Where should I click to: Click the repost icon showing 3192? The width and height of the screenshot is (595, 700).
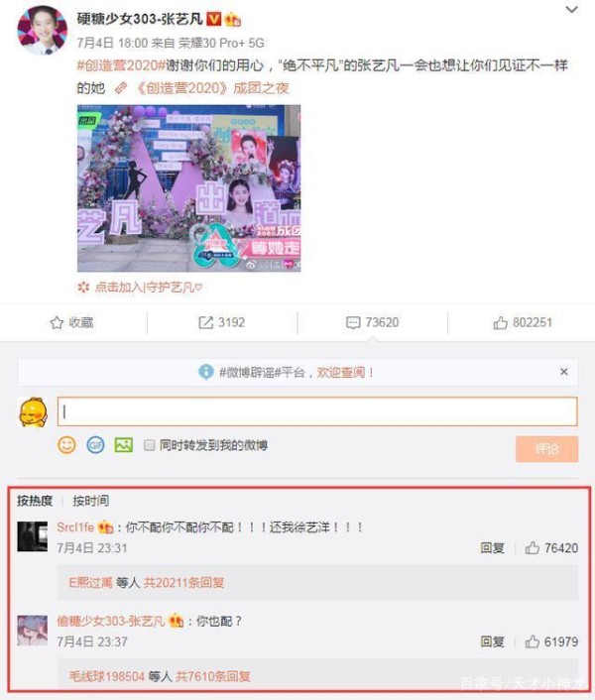click(x=205, y=322)
